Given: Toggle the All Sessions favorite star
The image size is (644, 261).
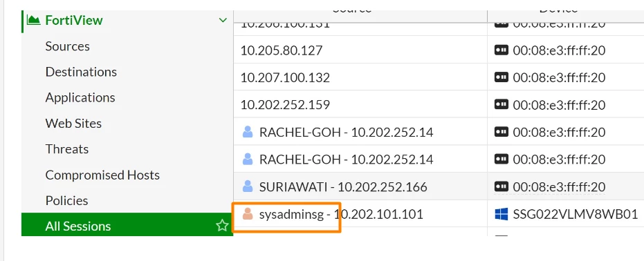Looking at the screenshot, I should (222, 225).
